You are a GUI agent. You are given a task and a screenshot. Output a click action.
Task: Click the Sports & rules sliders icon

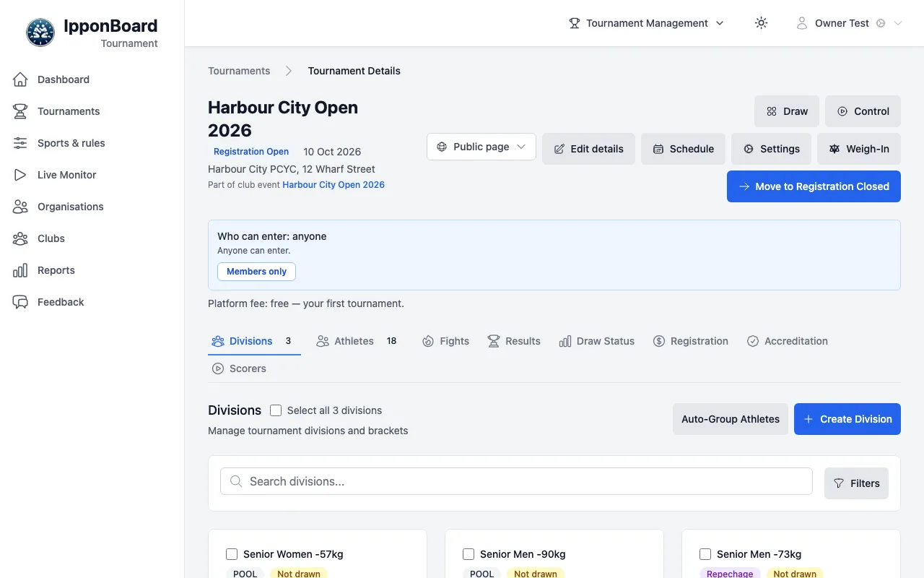pos(20,143)
